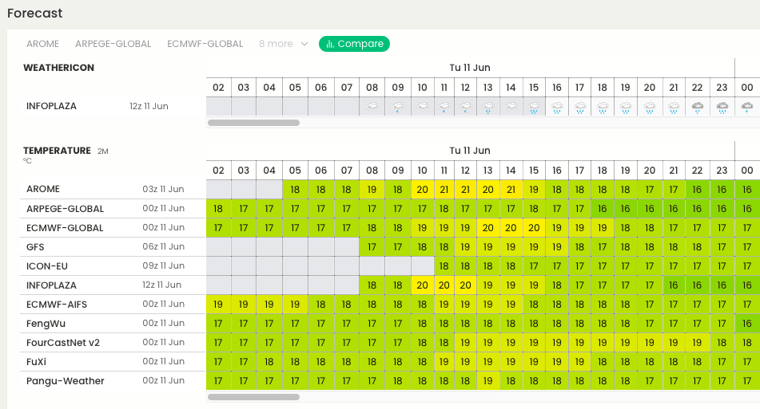Viewport: 760px width, 409px height.
Task: Select the Pangu-Weather row label
Action: (65, 381)
